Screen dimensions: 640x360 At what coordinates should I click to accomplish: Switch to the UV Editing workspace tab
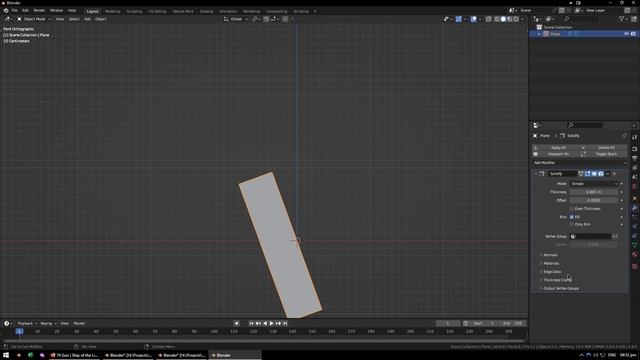(x=157, y=11)
